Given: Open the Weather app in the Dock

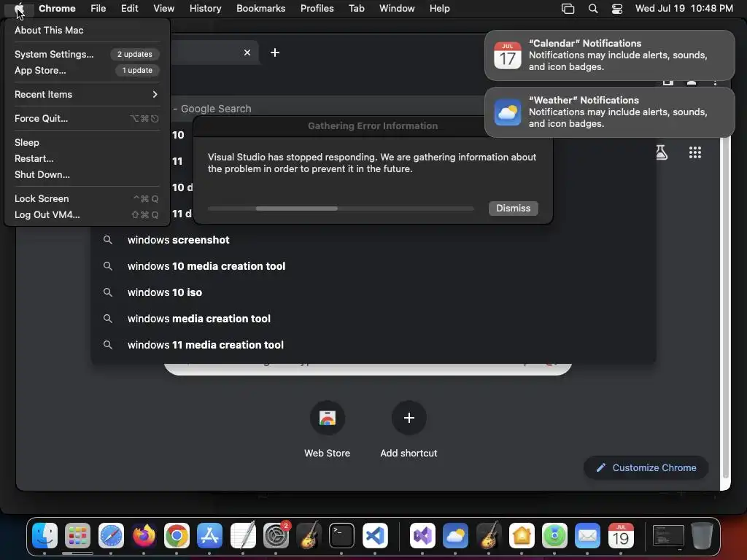Looking at the screenshot, I should [x=455, y=536].
